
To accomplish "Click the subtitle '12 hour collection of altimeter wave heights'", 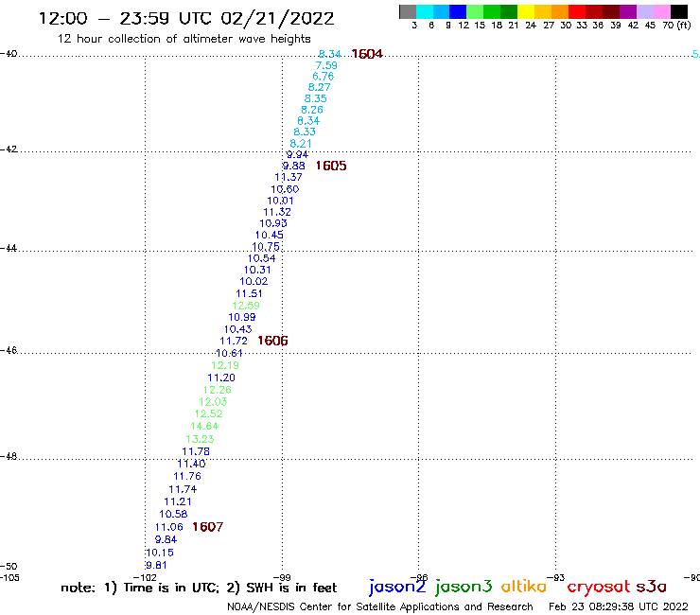I will 184,39.
